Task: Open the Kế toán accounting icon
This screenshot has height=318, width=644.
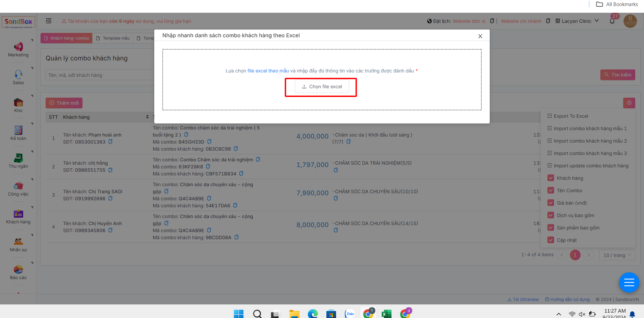Action: [18, 130]
